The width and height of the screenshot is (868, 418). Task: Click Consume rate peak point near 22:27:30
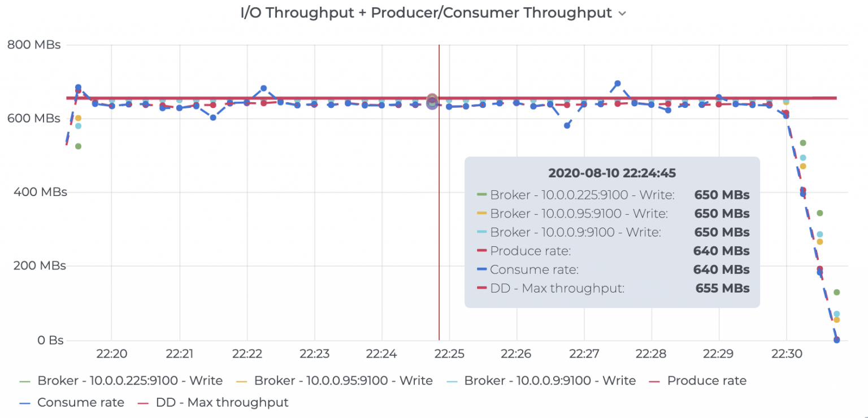point(617,84)
